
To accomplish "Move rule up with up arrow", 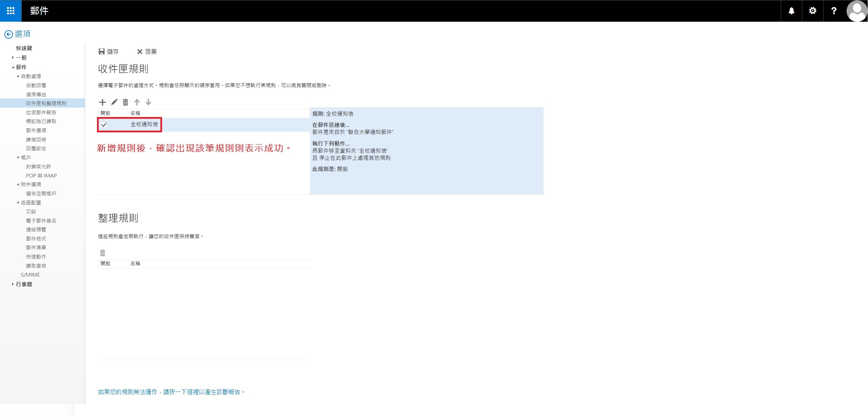I will (137, 102).
